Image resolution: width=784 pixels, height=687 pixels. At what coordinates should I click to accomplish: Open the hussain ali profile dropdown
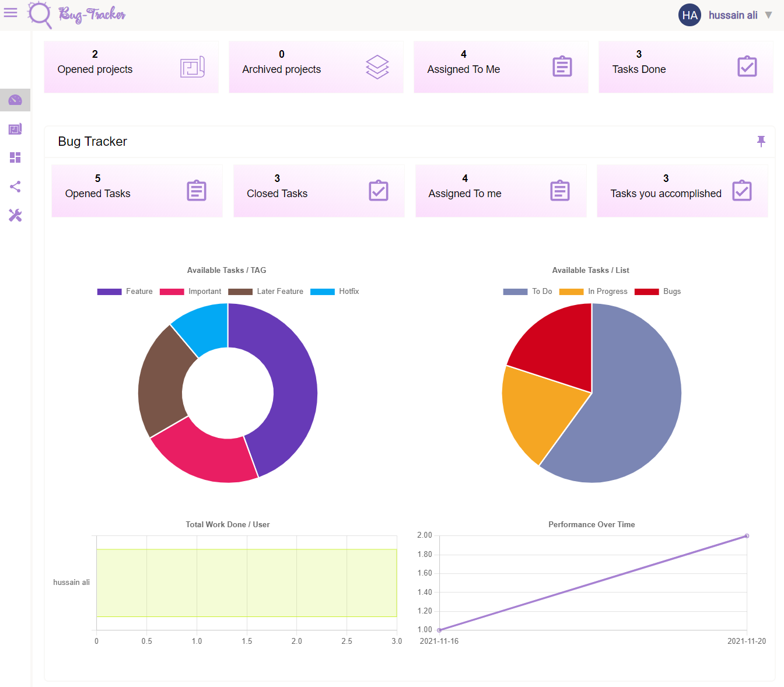coord(737,15)
